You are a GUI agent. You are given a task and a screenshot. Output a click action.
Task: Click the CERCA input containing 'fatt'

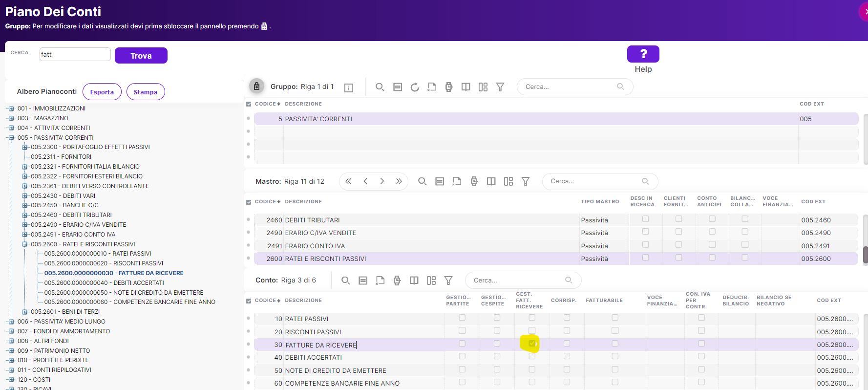tap(75, 54)
